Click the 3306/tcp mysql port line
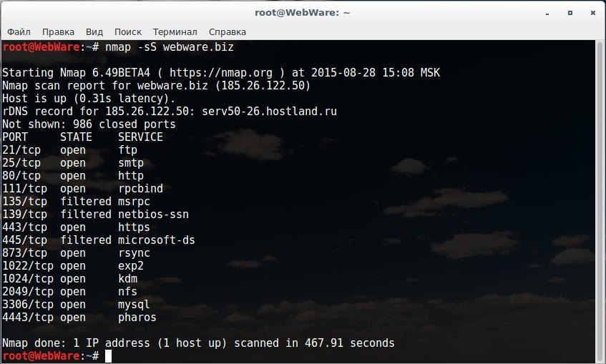The height and width of the screenshot is (364, 606). [76, 305]
